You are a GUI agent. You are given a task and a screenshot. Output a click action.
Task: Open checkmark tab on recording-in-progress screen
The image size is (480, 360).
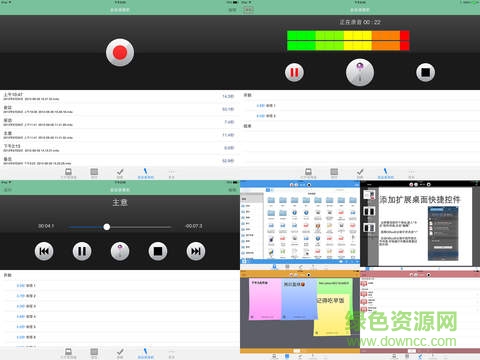click(x=360, y=173)
